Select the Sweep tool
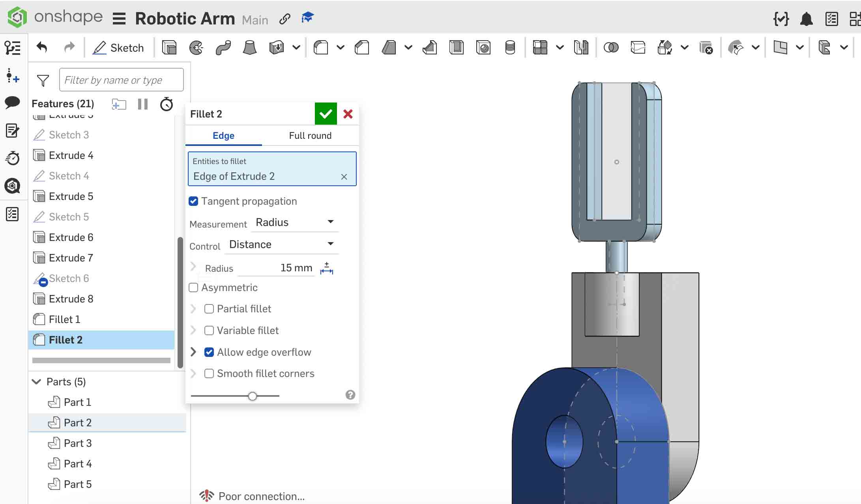Viewport: 861px width, 504px height. tap(223, 47)
